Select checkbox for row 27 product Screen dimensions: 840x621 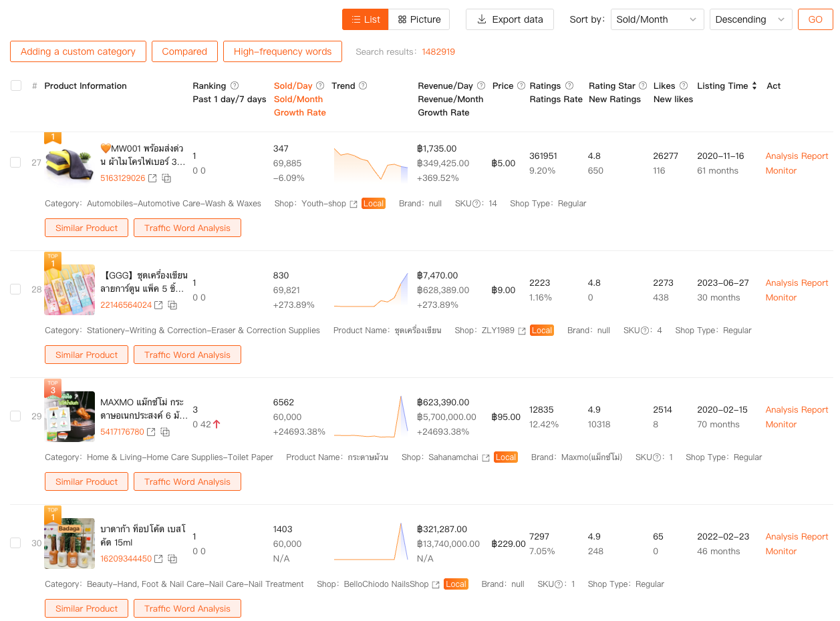[15, 162]
